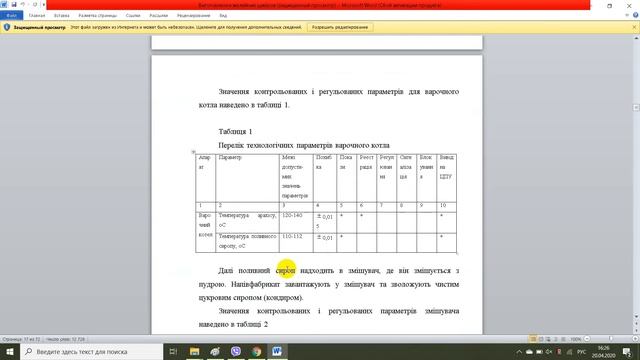
Task: Open Chrome from taskbar
Action: pyautogui.click(x=256, y=351)
